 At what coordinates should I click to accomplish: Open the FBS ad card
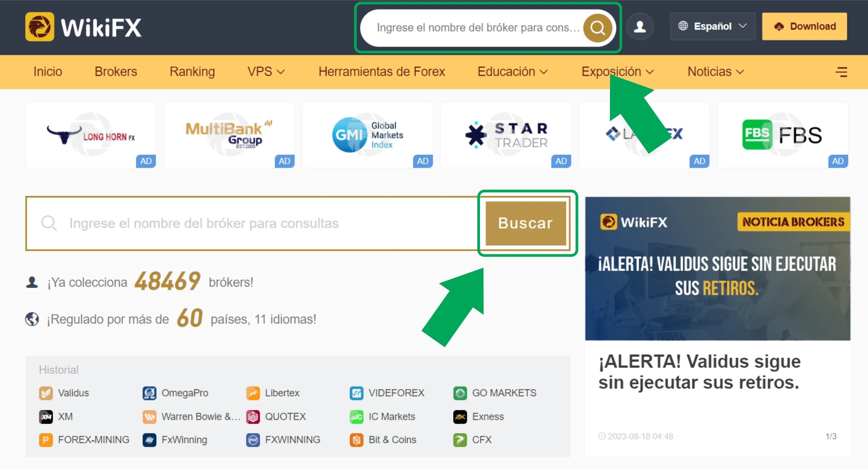pyautogui.click(x=783, y=135)
